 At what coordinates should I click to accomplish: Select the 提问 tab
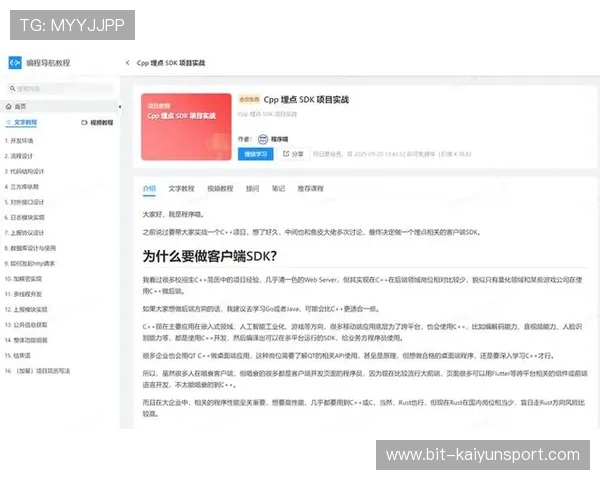click(253, 189)
